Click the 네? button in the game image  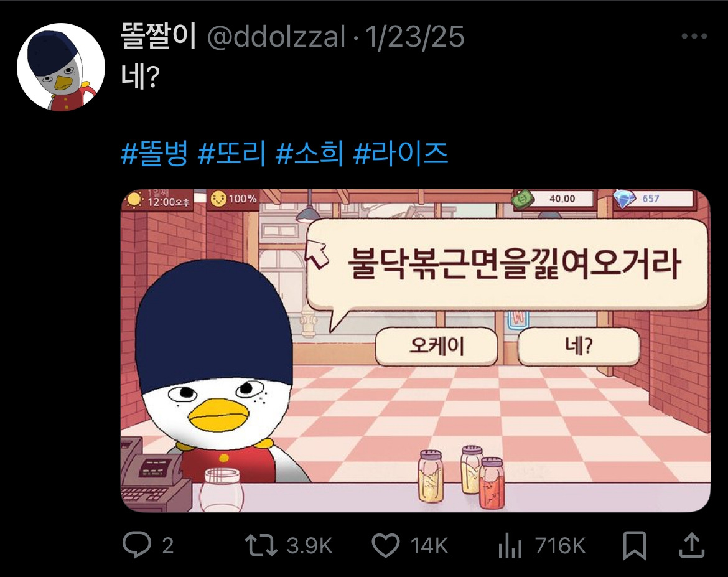(x=579, y=346)
